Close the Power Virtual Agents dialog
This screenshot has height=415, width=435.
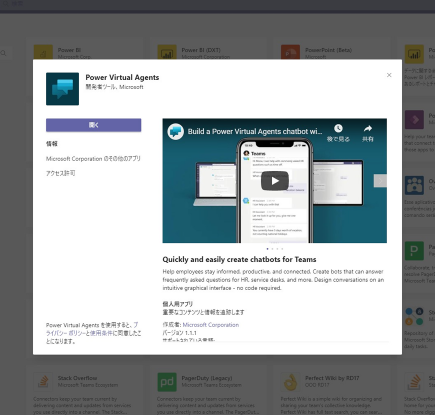click(389, 75)
